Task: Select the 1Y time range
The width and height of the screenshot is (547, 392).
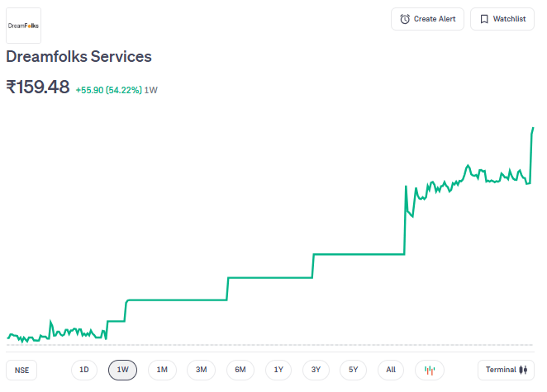Action: tap(278, 370)
